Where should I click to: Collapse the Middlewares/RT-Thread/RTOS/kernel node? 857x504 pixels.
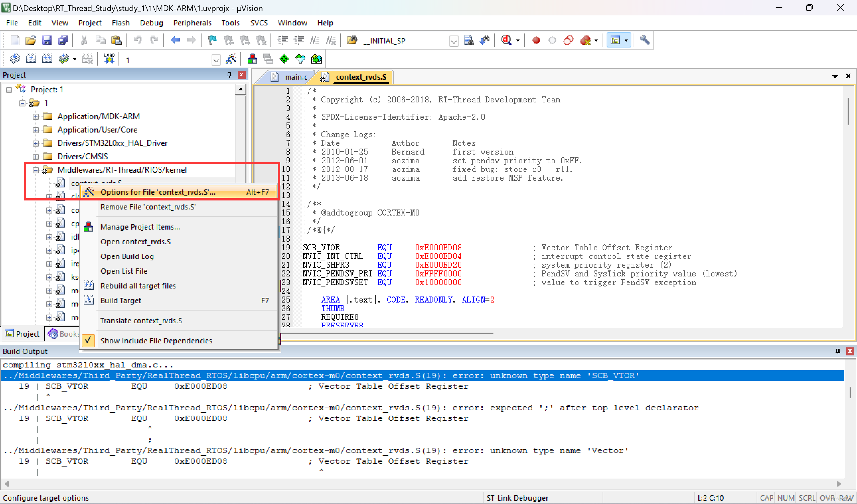pyautogui.click(x=36, y=170)
